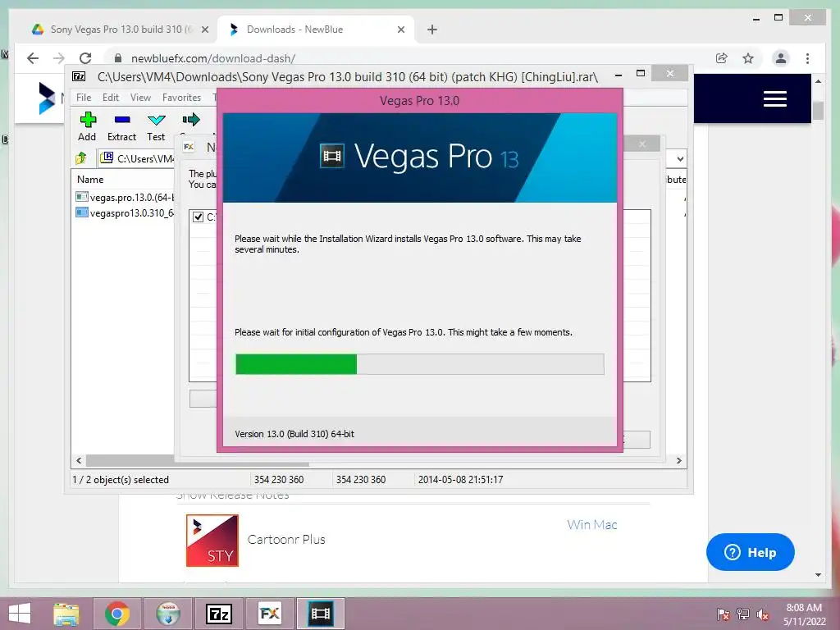Click the network tray icon
This screenshot has width=840, height=630.
(742, 614)
